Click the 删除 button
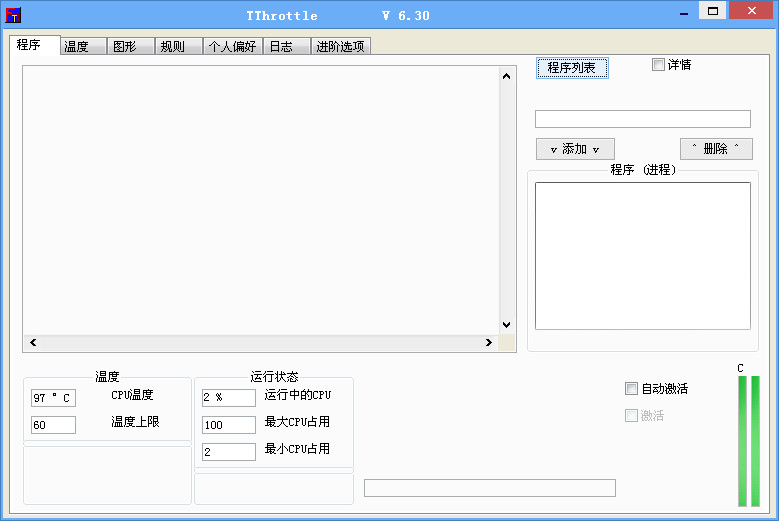 click(716, 149)
